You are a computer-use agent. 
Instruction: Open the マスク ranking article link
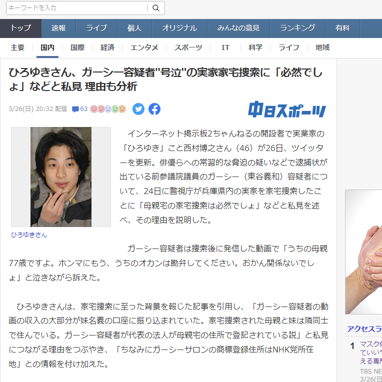[x=371, y=352]
